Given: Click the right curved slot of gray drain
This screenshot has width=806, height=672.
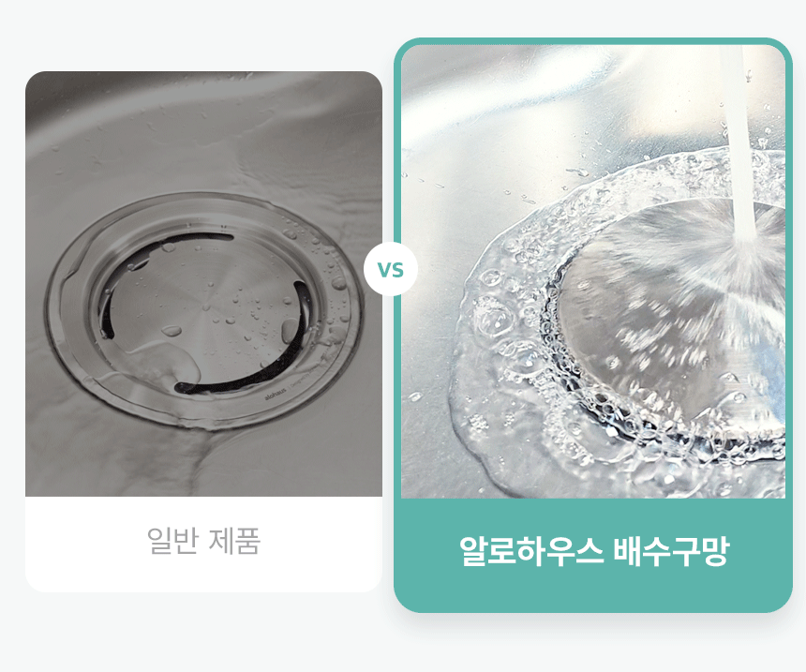Looking at the screenshot, I should click(x=304, y=311).
